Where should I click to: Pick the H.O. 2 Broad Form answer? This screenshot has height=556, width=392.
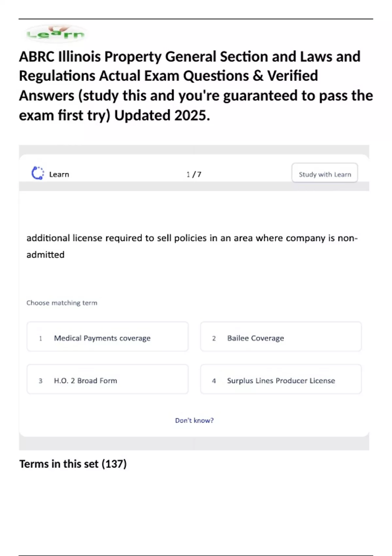(x=86, y=380)
